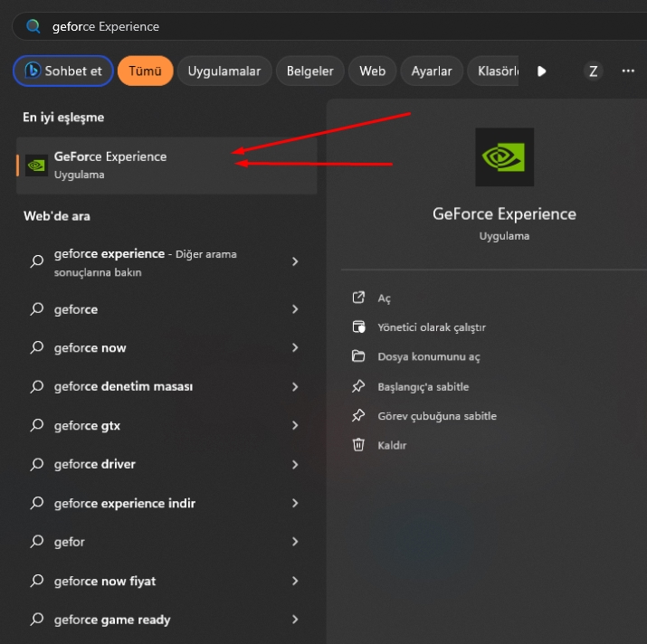647x644 pixels.
Task: Expand chevron beside geforce game ready
Action: pyautogui.click(x=295, y=620)
